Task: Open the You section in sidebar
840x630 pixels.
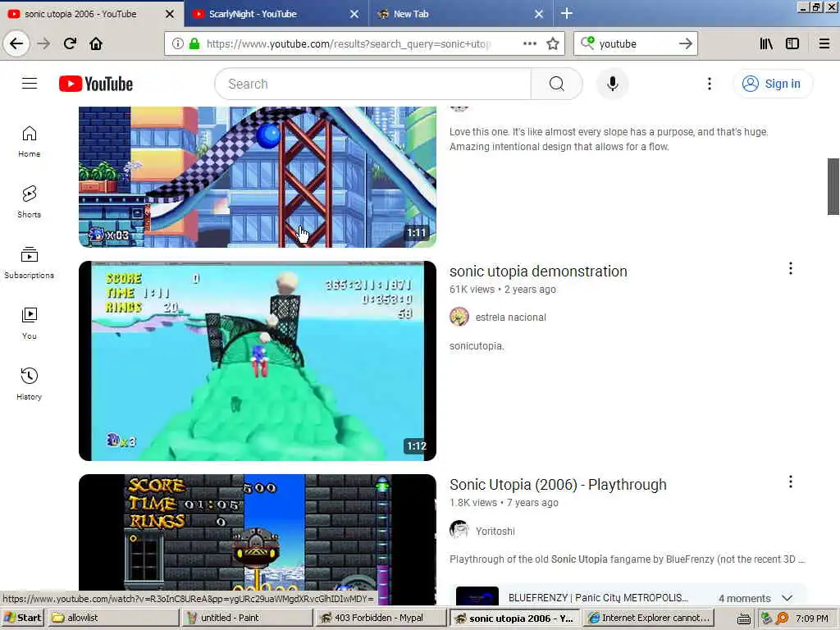Action: point(29,323)
